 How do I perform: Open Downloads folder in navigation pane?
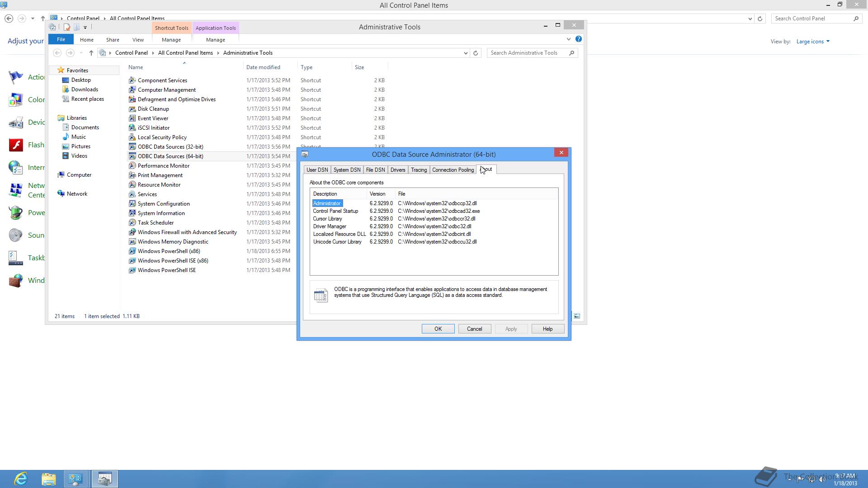tap(85, 89)
